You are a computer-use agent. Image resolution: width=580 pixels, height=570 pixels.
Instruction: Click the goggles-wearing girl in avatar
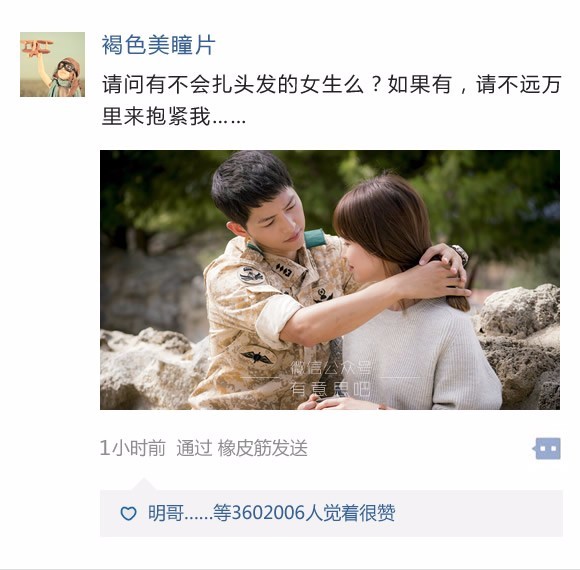point(67,76)
